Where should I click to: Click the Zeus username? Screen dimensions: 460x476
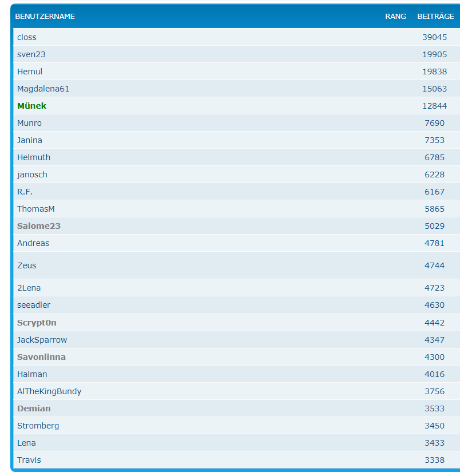coord(27,265)
